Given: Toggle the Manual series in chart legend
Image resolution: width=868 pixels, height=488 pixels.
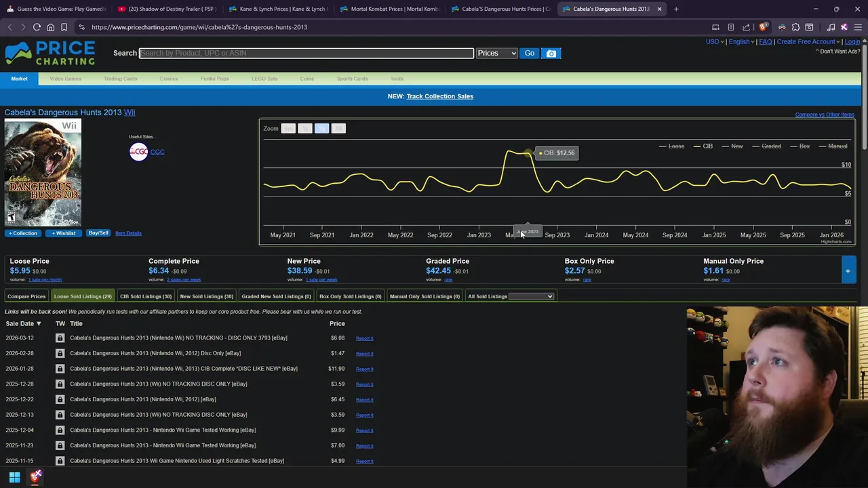Looking at the screenshot, I should (833, 146).
